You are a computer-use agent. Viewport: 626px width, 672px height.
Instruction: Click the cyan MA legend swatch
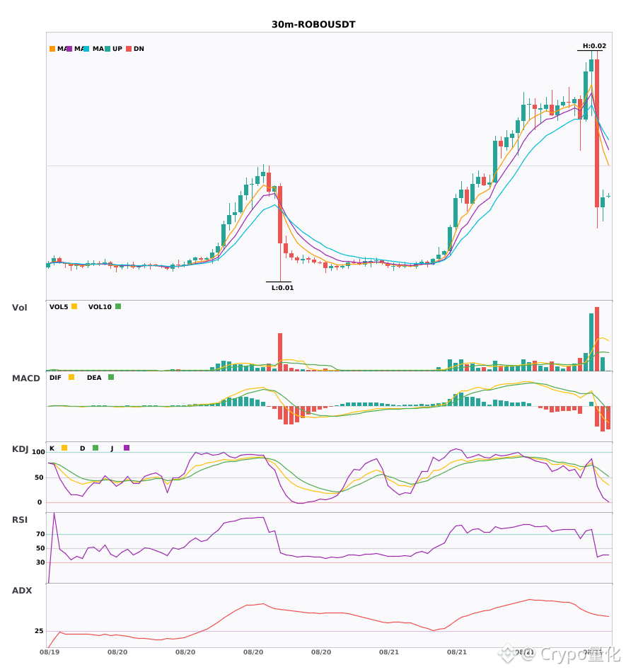(x=86, y=49)
